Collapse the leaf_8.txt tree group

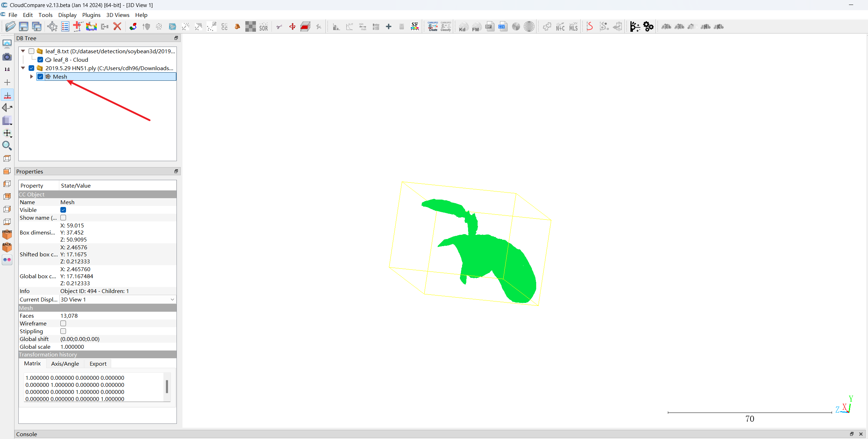[23, 51]
